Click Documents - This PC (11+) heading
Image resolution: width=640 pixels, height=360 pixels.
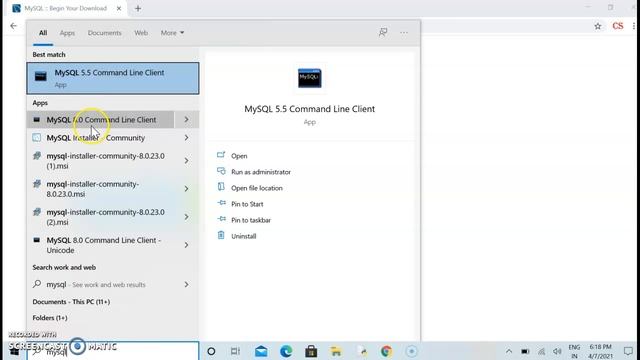click(71, 302)
